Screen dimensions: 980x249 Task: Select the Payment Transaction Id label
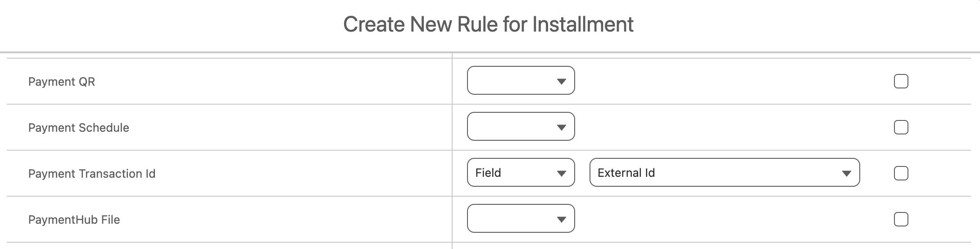click(92, 174)
